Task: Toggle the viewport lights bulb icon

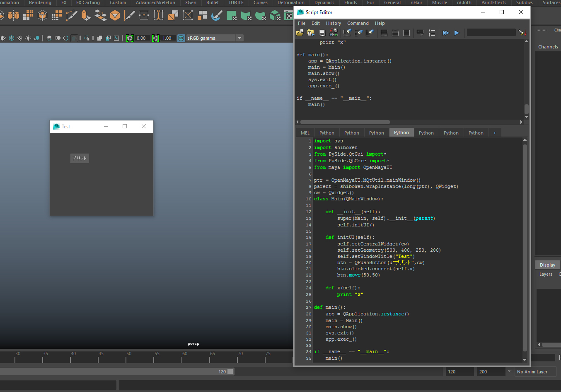Action: click(28, 38)
